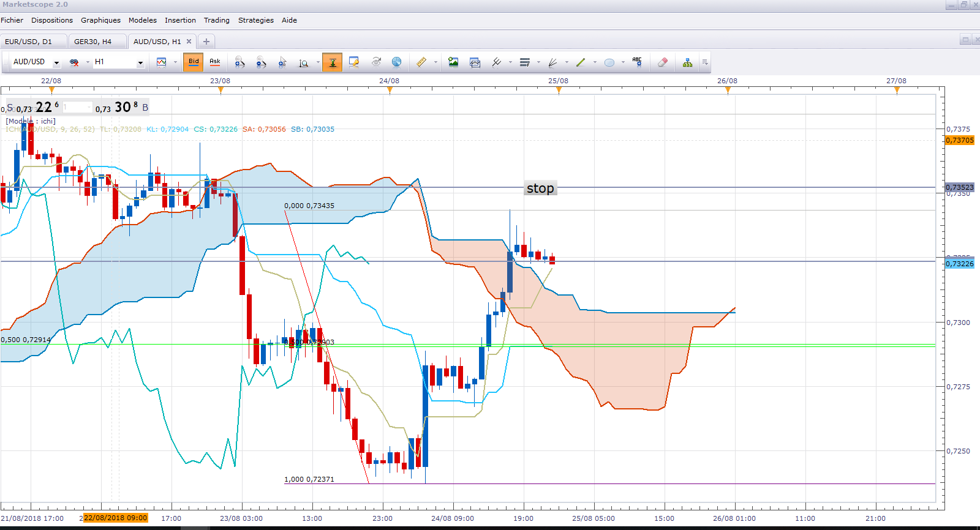
Task: Click the highlighted 22/08/2018 09:00 time label
Action: (x=116, y=518)
